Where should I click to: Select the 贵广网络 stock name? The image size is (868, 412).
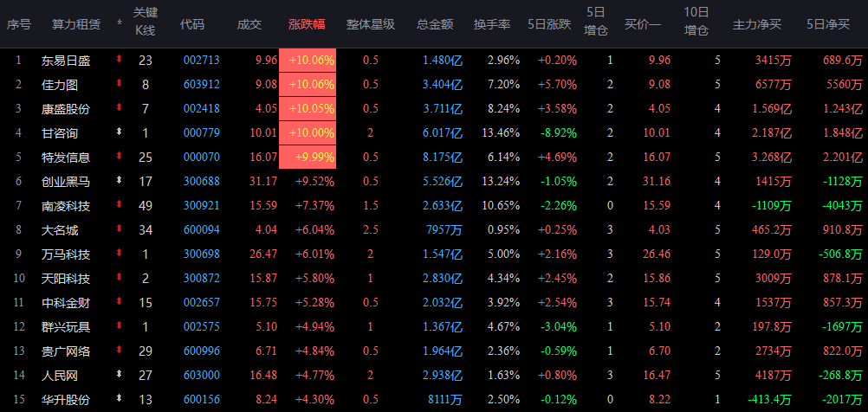(x=65, y=351)
